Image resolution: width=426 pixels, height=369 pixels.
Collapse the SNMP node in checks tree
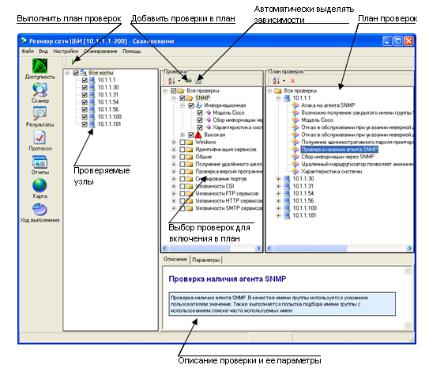click(x=174, y=98)
